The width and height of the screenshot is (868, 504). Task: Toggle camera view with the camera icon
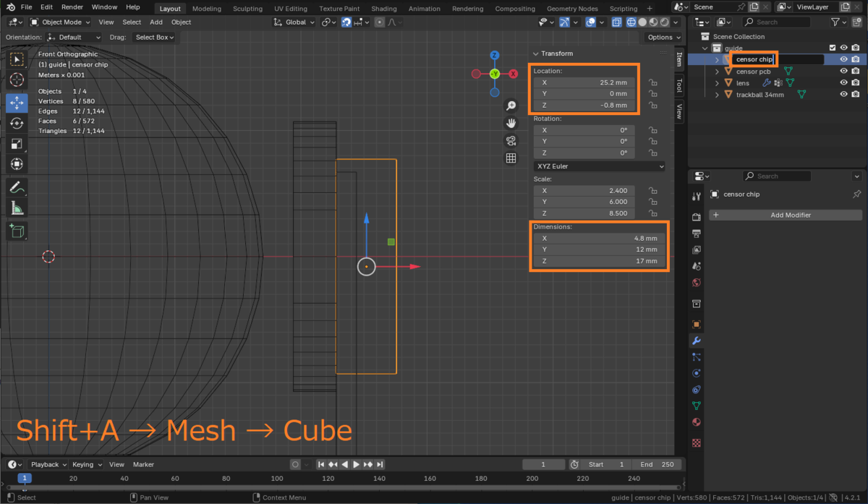tap(511, 141)
